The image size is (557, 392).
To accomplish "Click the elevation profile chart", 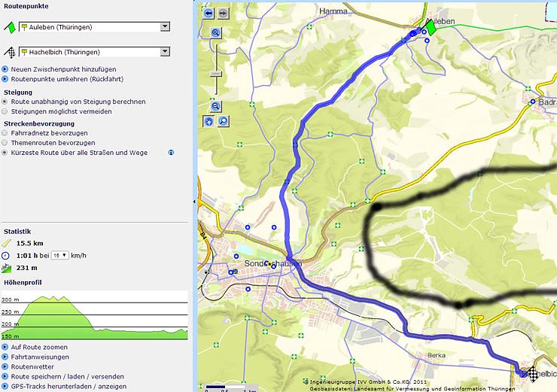I will click(x=94, y=315).
